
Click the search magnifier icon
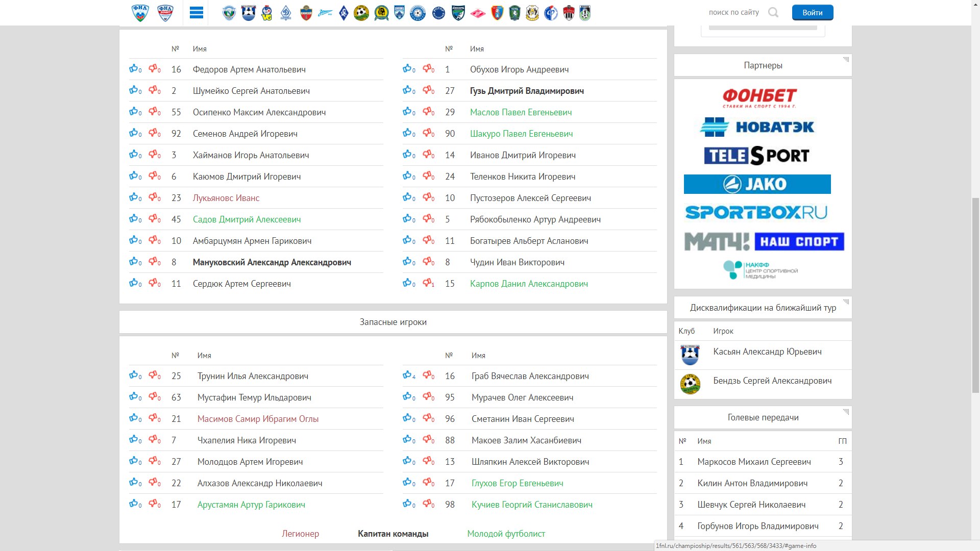tap(773, 12)
